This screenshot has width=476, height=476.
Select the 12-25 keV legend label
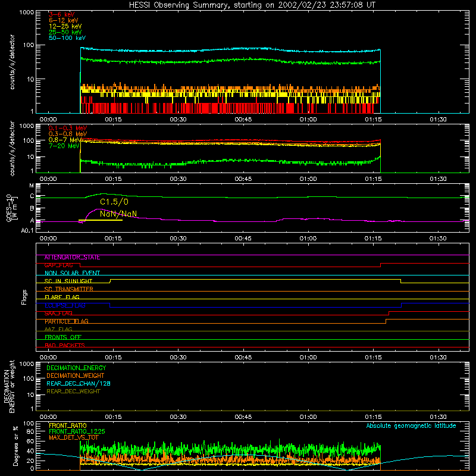coord(65,26)
